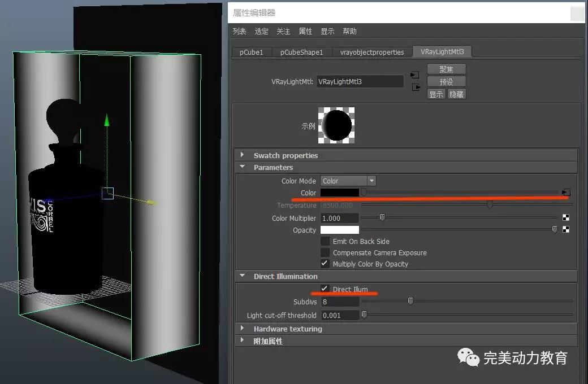Click the yellow axis move manipulator handle
The height and width of the screenshot is (384, 588).
tap(151, 202)
